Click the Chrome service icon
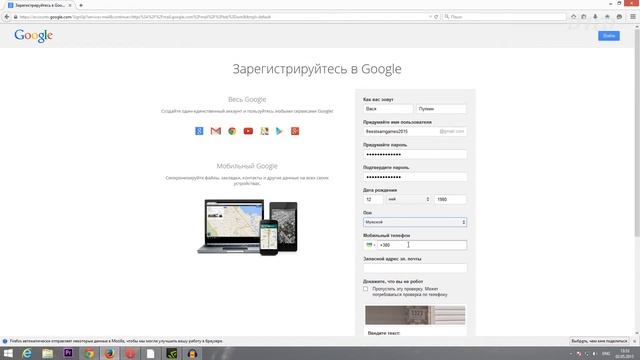This screenshot has width=640, height=360. pos(232,131)
